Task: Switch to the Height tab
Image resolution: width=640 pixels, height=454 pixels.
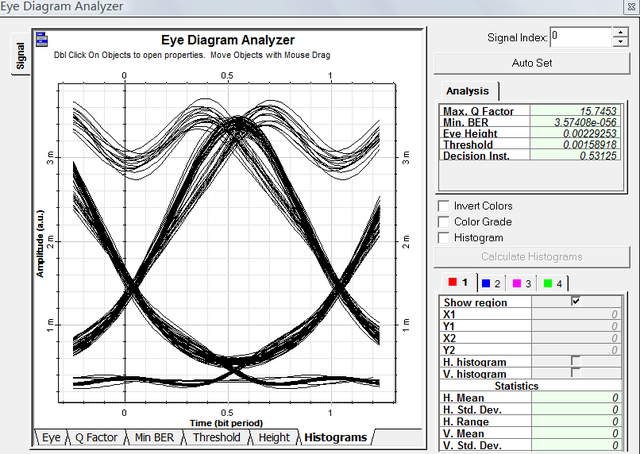Action: click(x=274, y=437)
